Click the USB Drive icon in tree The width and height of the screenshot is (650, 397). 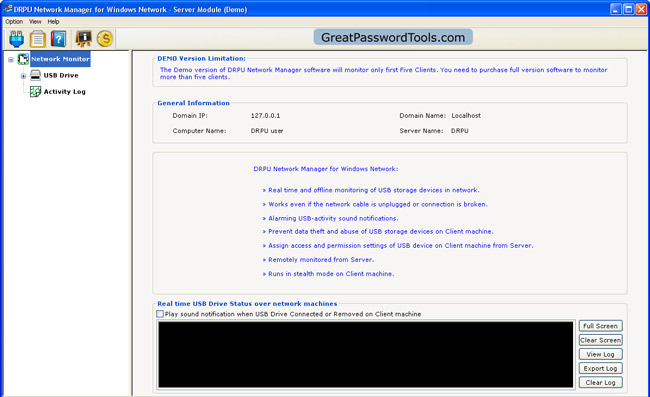[36, 75]
